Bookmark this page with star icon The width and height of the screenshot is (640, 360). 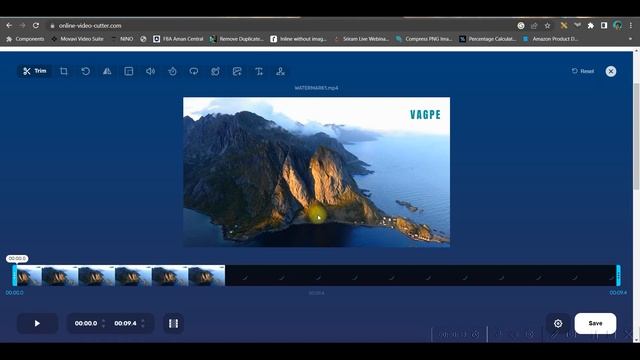pyautogui.click(x=547, y=26)
